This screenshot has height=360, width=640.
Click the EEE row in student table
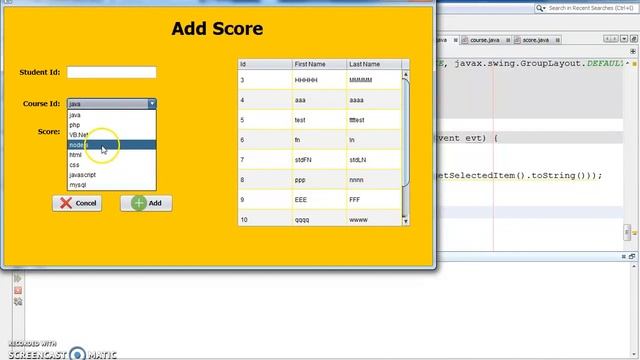tap(320, 200)
